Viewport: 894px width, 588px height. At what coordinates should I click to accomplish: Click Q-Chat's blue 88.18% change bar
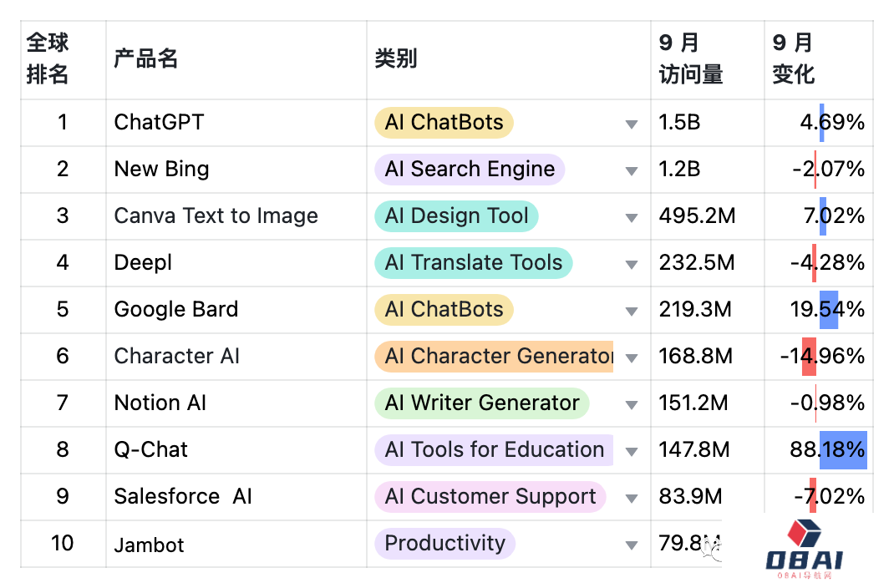[842, 450]
